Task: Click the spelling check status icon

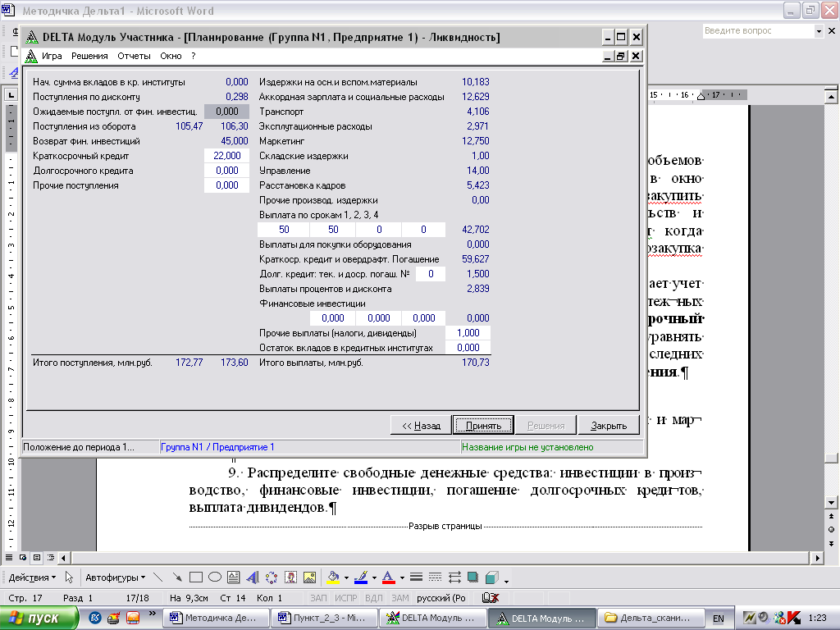Action: coord(491,598)
